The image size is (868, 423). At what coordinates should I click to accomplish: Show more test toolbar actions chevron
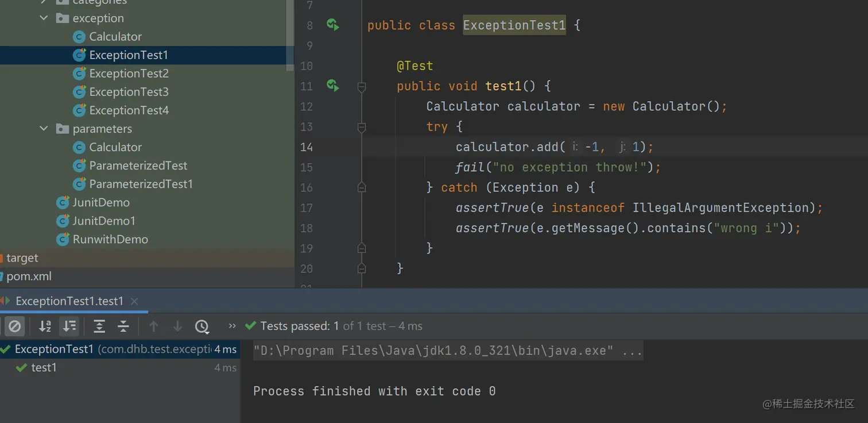232,326
